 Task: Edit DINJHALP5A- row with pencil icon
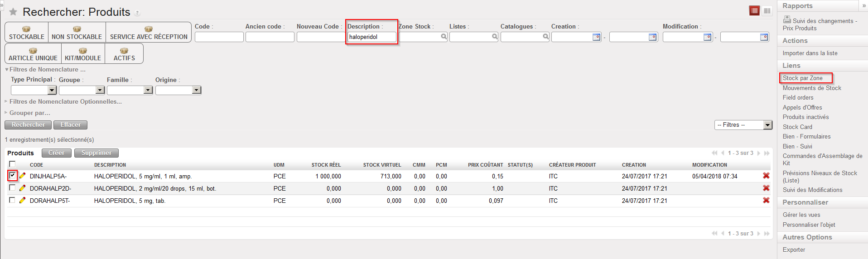pyautogui.click(x=22, y=176)
